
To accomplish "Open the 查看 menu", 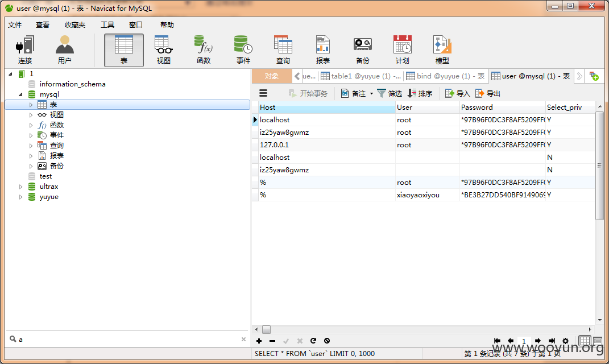I will 42,25.
